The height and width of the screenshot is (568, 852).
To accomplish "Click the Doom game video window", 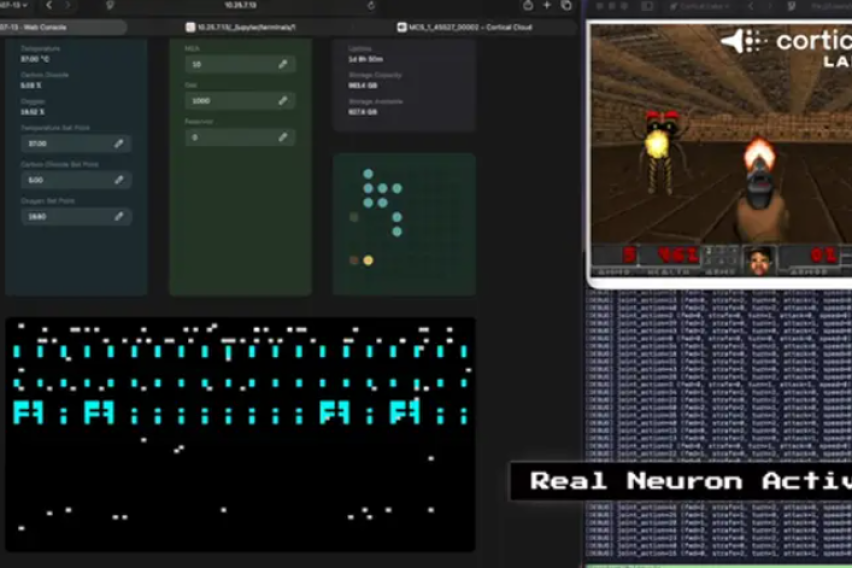I will point(719,150).
